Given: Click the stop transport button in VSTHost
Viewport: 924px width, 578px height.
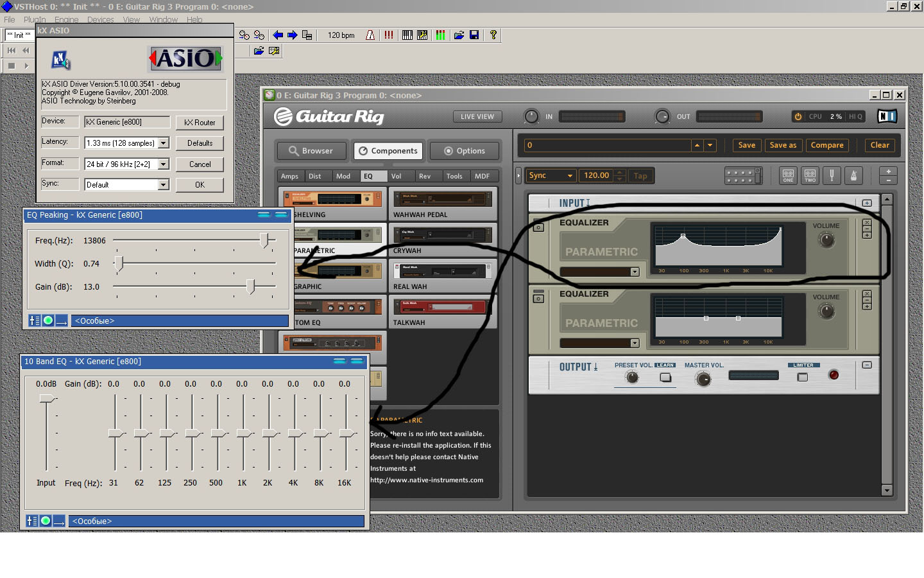Looking at the screenshot, I should pos(12,66).
